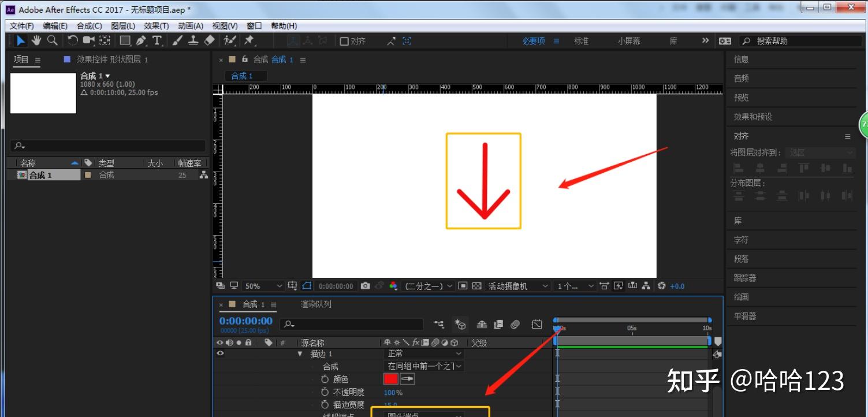Switch to the 标准 workspace

581,41
